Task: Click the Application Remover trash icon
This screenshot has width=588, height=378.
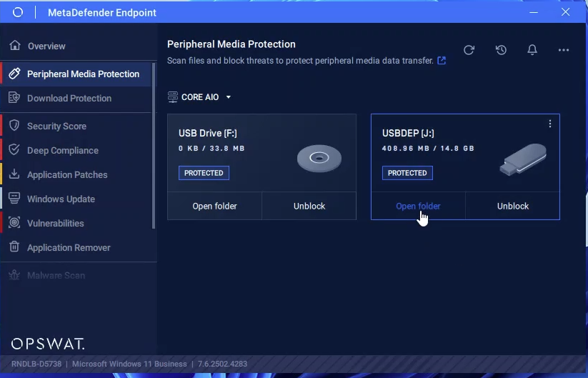Action: coord(14,247)
